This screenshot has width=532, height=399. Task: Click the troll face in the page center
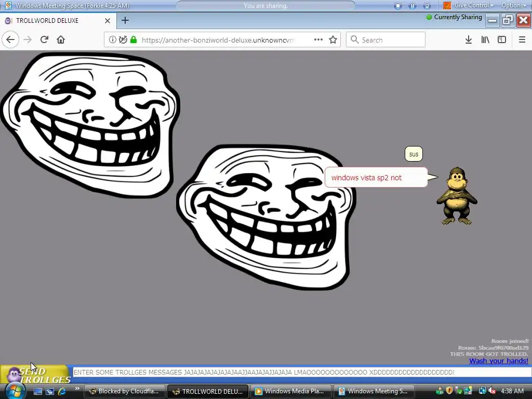point(265,217)
